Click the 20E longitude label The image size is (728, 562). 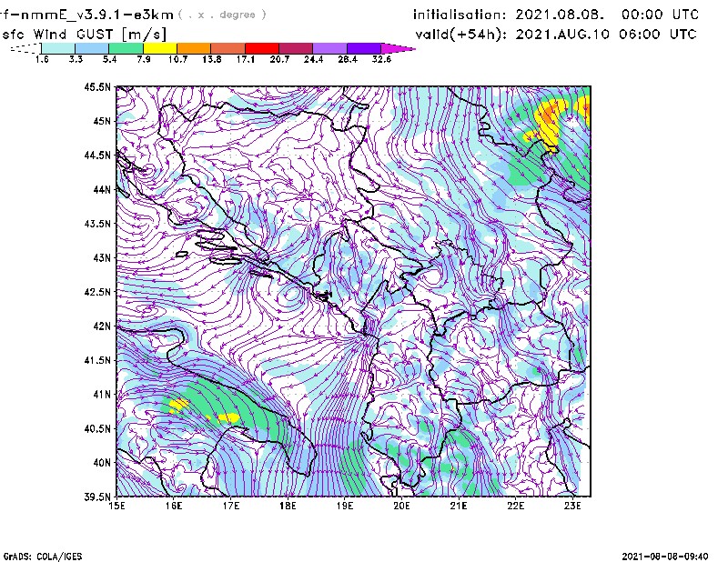[401, 506]
